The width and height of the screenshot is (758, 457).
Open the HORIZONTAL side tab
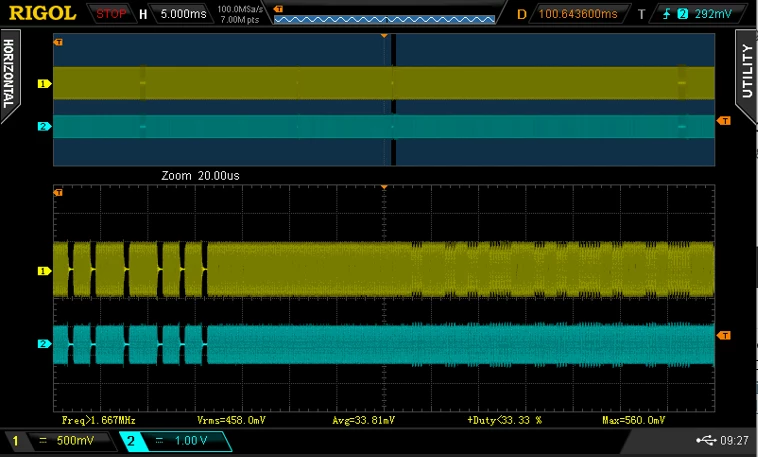coord(9,74)
